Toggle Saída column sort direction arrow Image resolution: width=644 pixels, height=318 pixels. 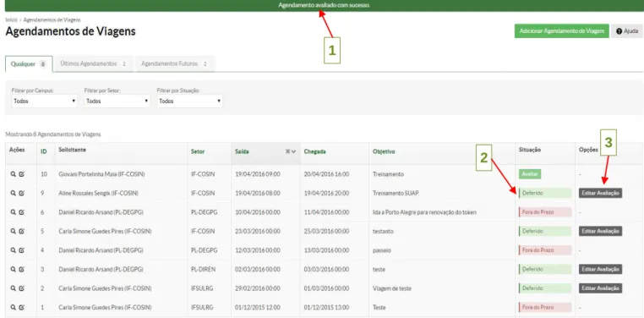[293, 151]
